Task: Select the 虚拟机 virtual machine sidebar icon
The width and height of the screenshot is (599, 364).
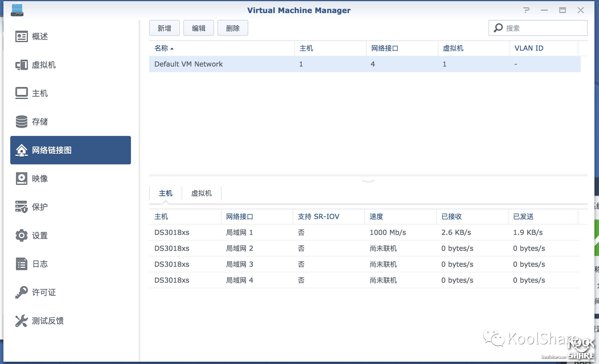Action: point(21,65)
